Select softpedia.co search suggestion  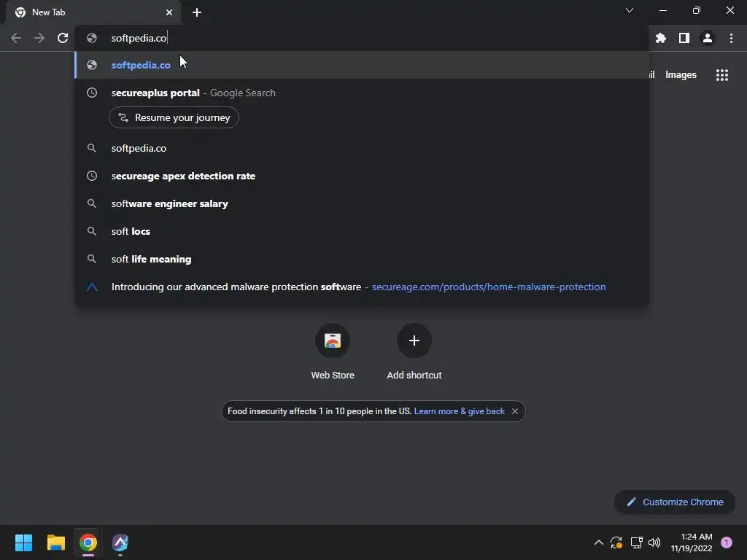pos(362,148)
